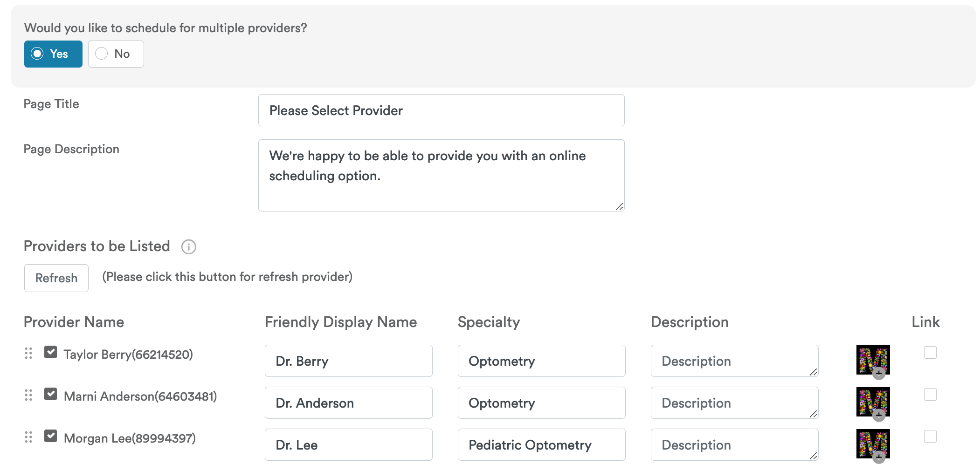Click drag handle icon for Morgan Lee
Image resolution: width=980 pixels, height=464 pixels.
(x=28, y=437)
